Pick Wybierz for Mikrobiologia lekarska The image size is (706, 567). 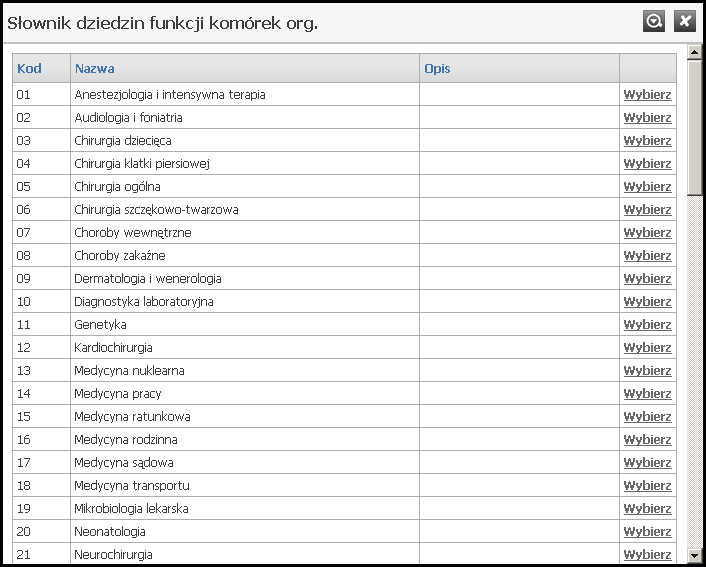coord(647,509)
